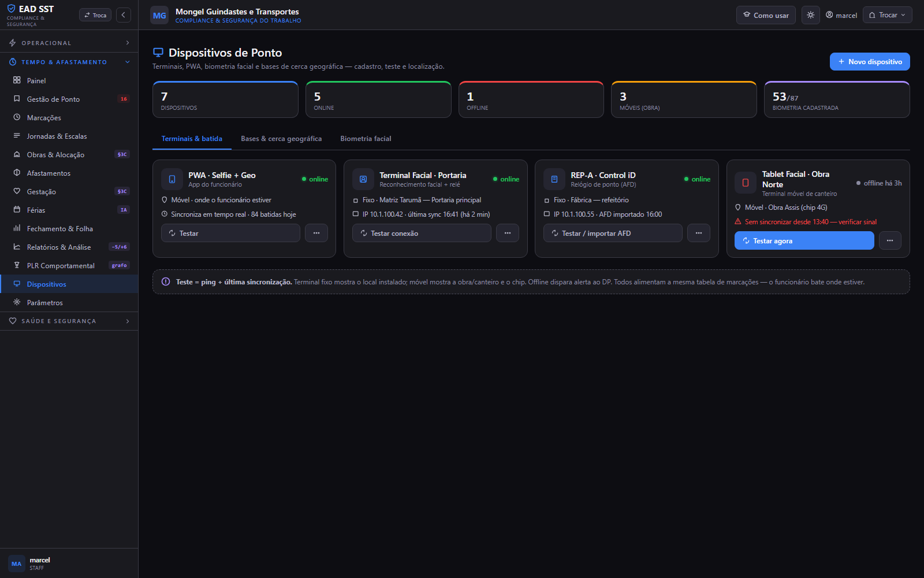Click the Gestão de Ponto bookmark icon

pyautogui.click(x=17, y=99)
